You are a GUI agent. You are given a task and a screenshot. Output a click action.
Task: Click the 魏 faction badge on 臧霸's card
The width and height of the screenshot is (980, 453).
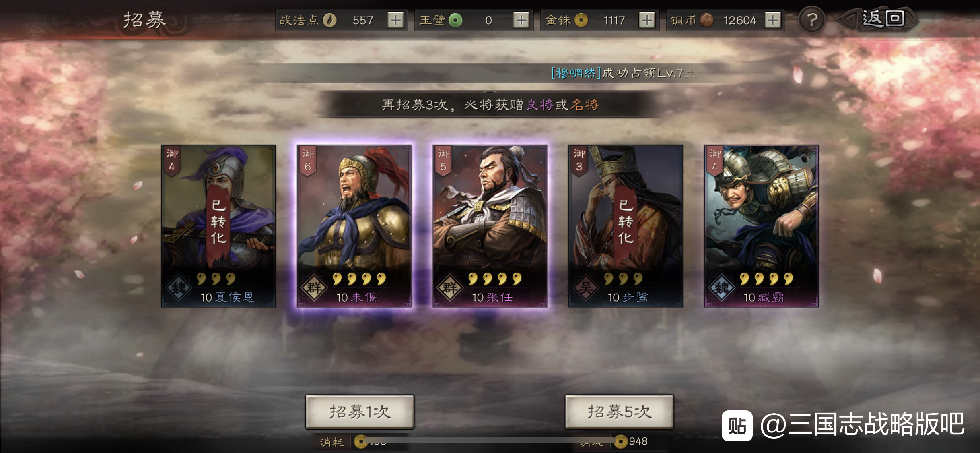(721, 288)
